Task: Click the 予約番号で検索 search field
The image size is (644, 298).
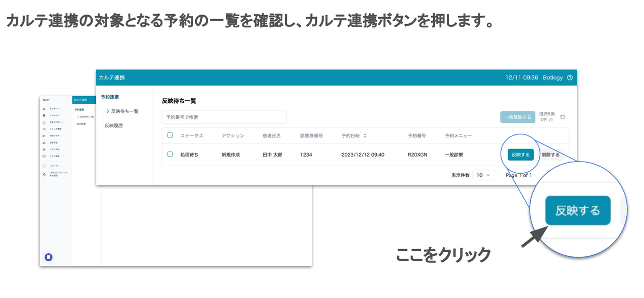Action: [224, 117]
